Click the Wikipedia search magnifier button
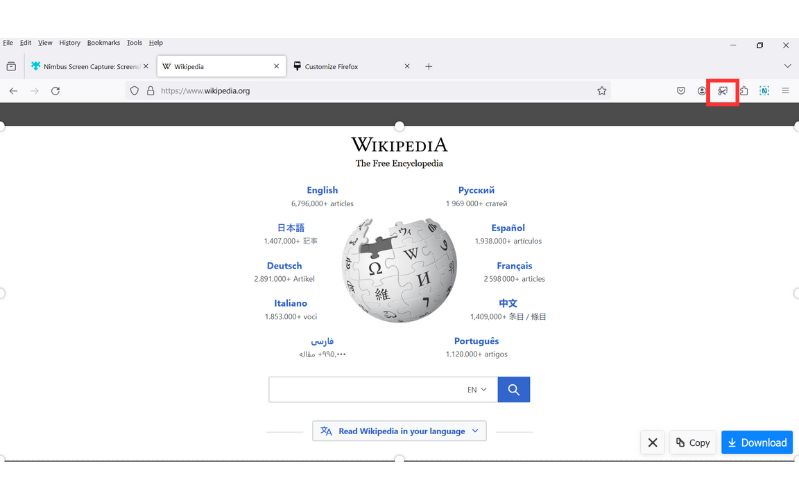799x500 pixels. pyautogui.click(x=514, y=390)
